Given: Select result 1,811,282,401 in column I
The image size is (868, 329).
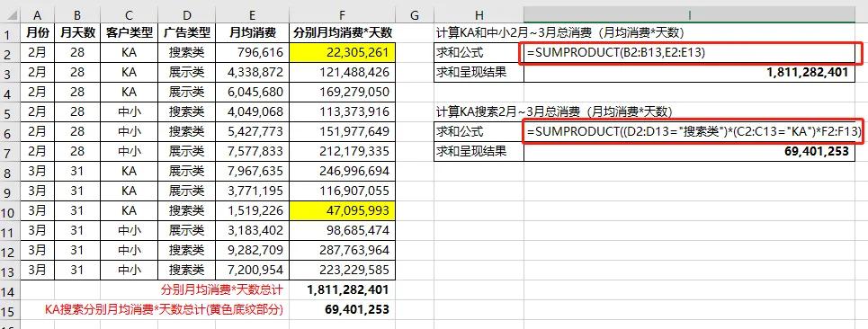Looking at the screenshot, I should click(x=689, y=73).
